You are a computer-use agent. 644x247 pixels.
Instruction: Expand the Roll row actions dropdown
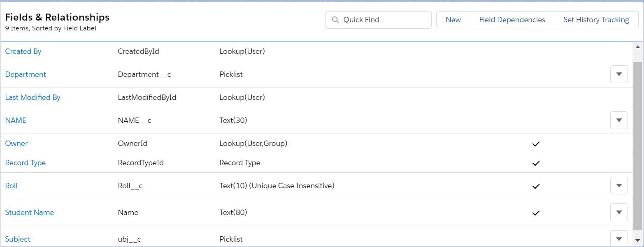pyautogui.click(x=619, y=186)
